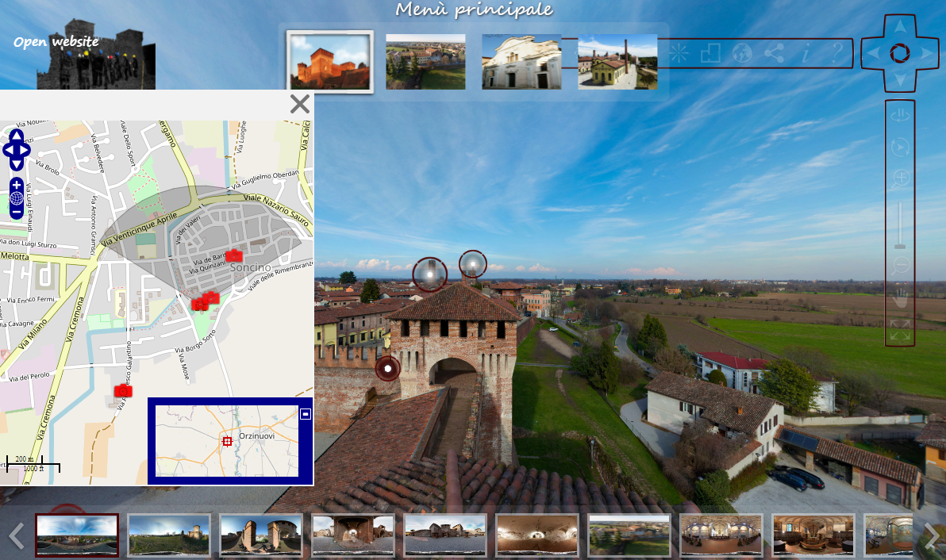Viewport: 946px width, 560px height.
Task: Click the red camera marker near Soncino label
Action: [x=233, y=255]
